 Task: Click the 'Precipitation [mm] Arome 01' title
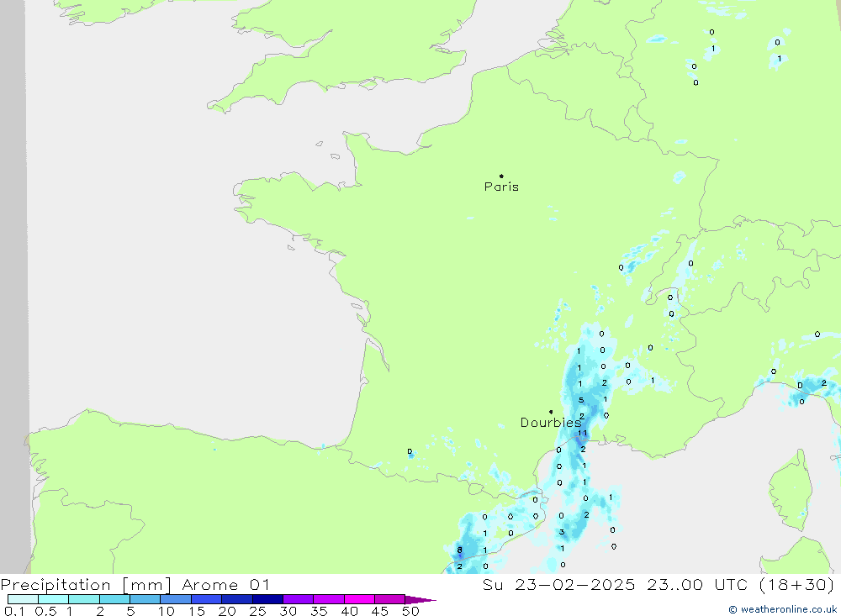click(x=135, y=584)
